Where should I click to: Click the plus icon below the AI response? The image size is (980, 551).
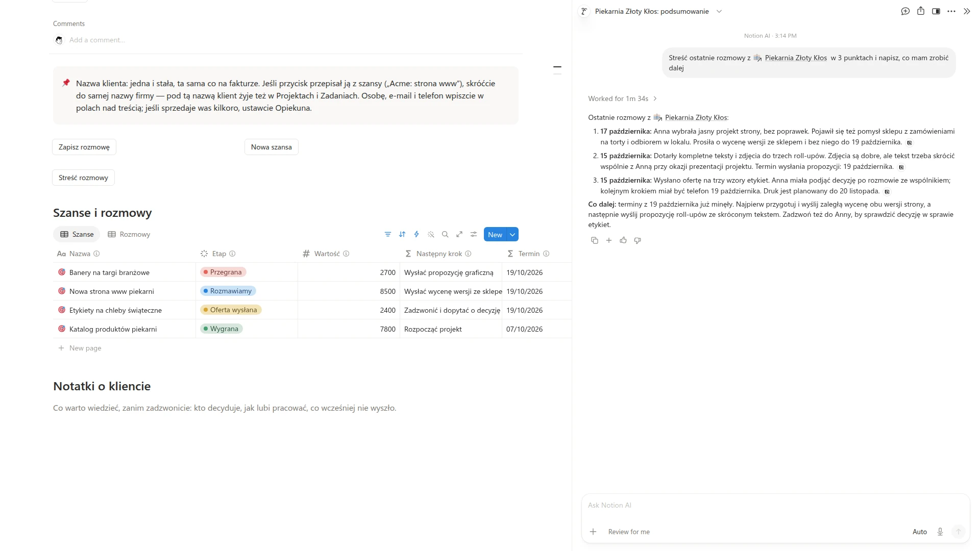[608, 240]
